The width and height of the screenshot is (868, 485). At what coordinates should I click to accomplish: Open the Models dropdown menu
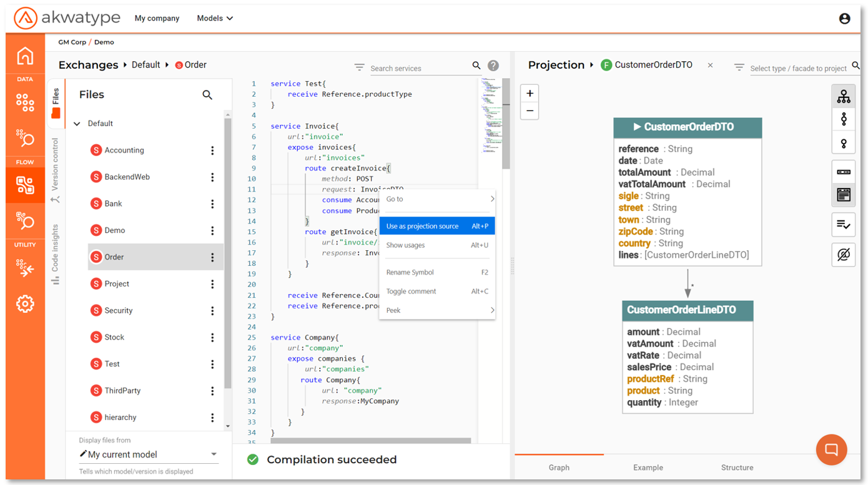tap(215, 19)
